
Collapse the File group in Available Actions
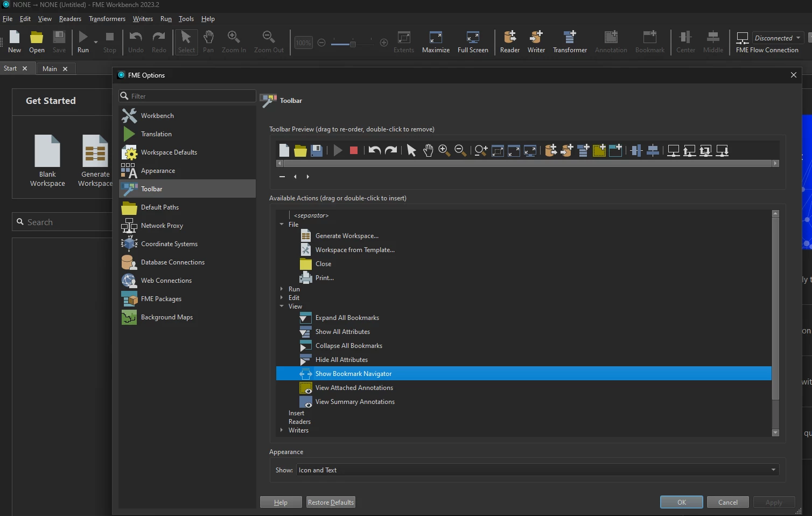(282, 224)
